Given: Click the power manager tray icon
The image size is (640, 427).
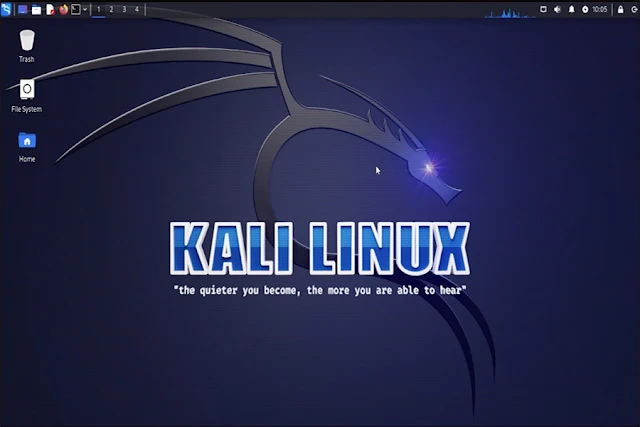Looking at the screenshot, I should click(x=585, y=9).
